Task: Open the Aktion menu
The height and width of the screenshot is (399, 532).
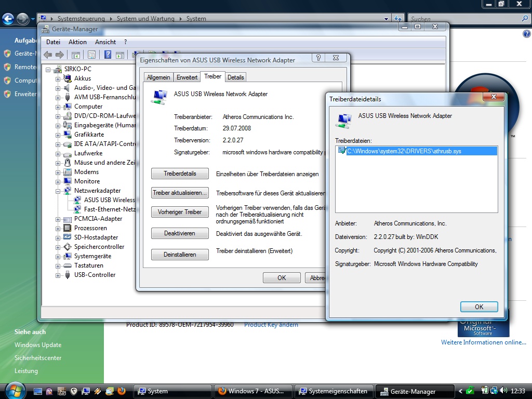Action: pyautogui.click(x=77, y=42)
